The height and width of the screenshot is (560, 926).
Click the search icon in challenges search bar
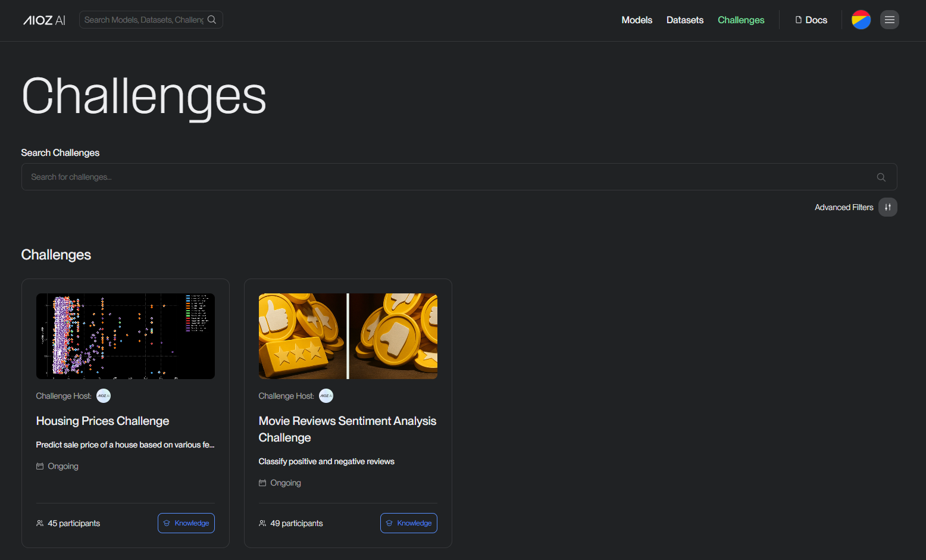tap(881, 177)
